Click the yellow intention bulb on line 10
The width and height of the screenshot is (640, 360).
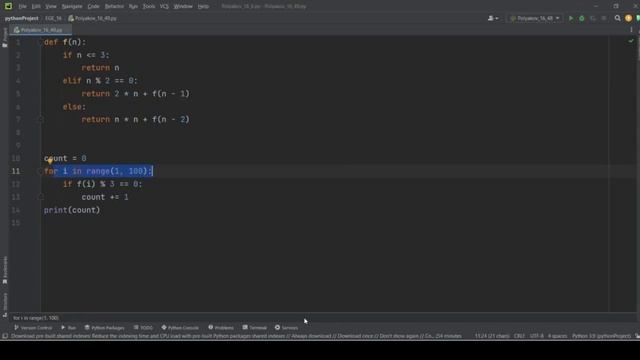coord(50,161)
